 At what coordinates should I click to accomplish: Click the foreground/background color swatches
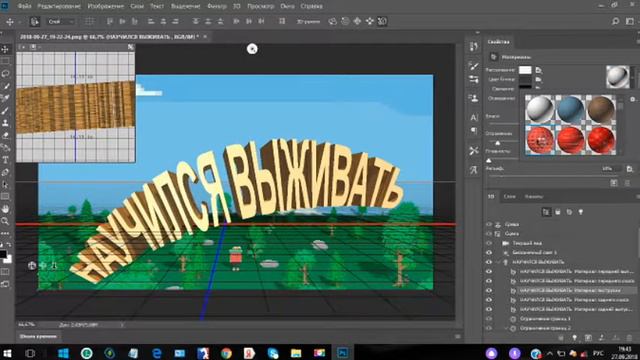(5, 256)
